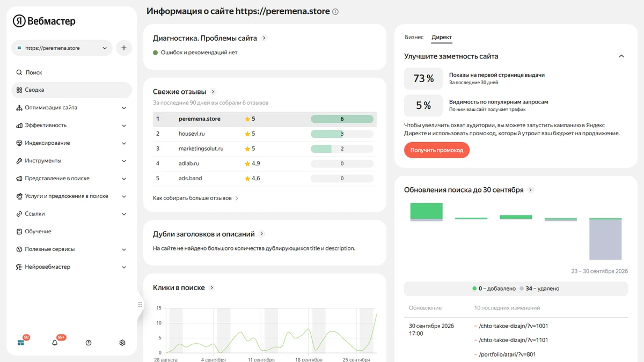Click the review count bar showing 2
Image resolution: width=644 pixels, height=362 pixels.
(342, 149)
